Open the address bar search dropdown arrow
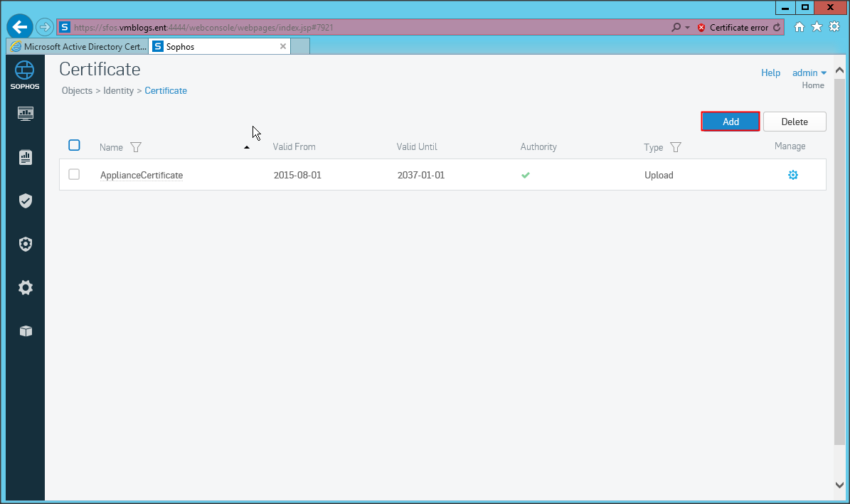 coord(687,28)
